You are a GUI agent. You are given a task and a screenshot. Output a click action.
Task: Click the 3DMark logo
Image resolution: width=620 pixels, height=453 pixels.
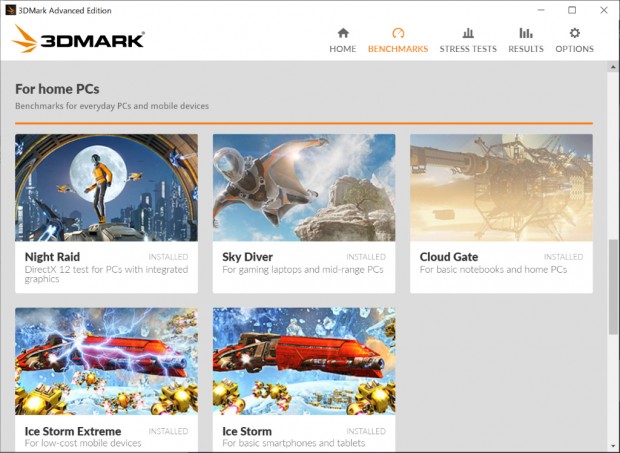pyautogui.click(x=78, y=39)
